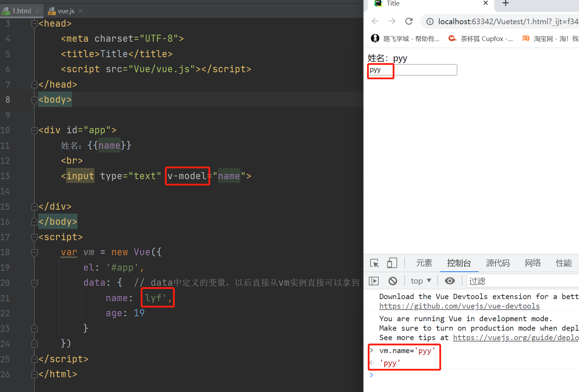579x392 pixels.
Task: Click the Vue/vue.js script src string
Action: (162, 69)
